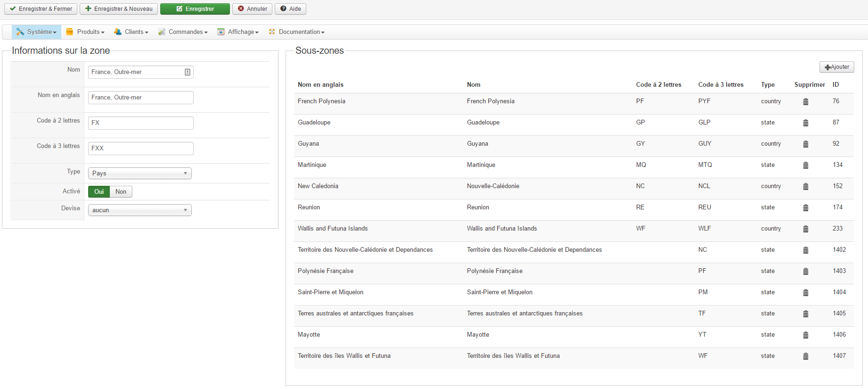Viewport: 868px width, 389px height.
Task: Click the Code à 2 lettres field
Action: 140,123
